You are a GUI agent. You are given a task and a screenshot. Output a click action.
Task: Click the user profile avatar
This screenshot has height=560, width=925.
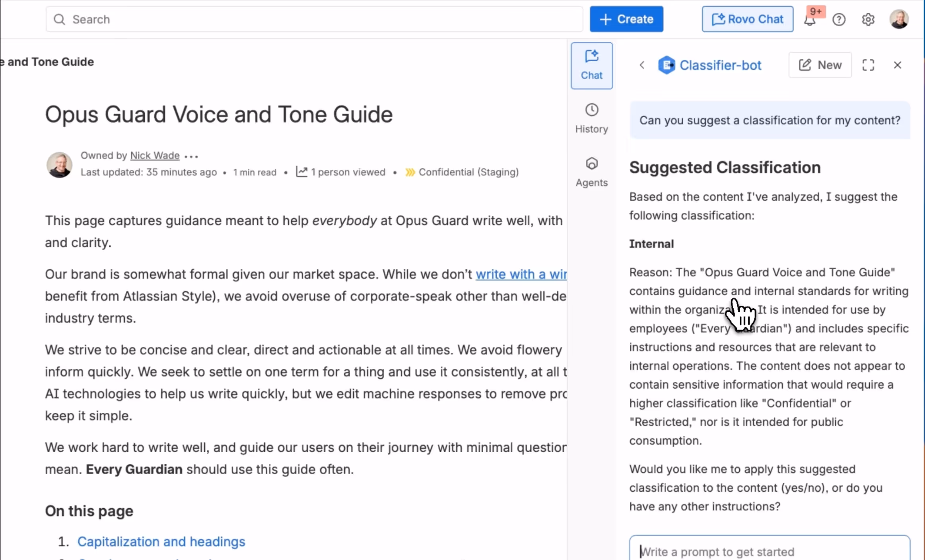(x=898, y=19)
